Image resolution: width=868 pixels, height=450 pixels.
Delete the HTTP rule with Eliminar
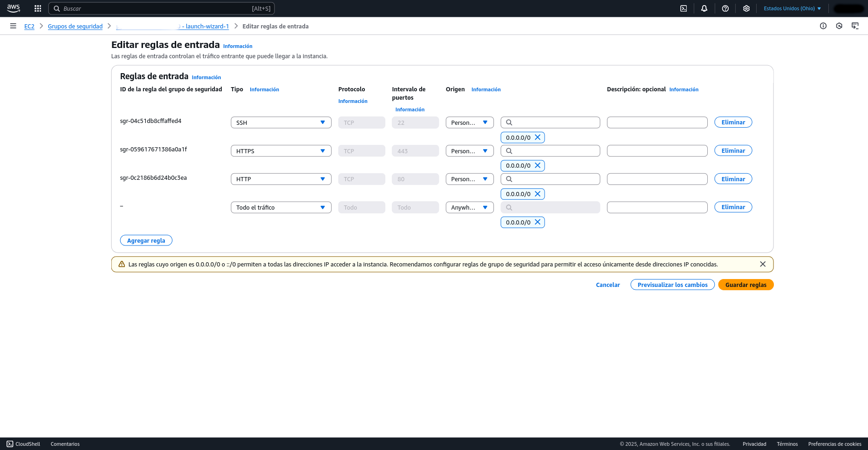733,179
